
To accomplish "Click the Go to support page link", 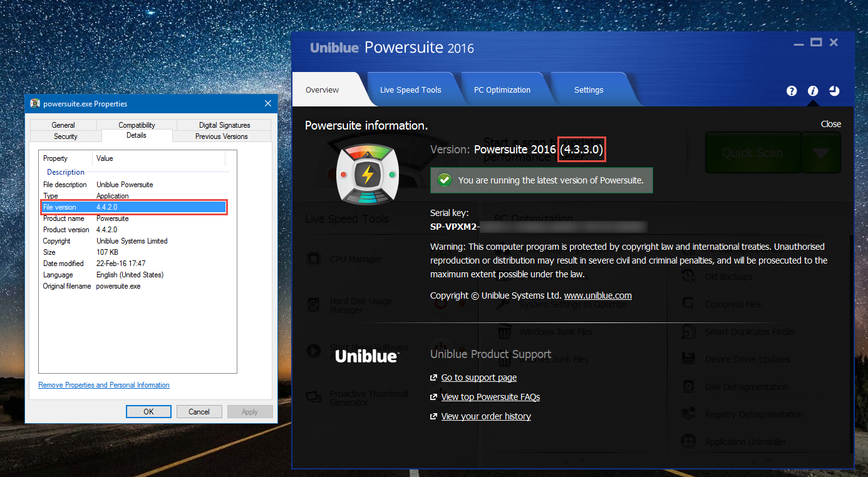I will point(479,377).
